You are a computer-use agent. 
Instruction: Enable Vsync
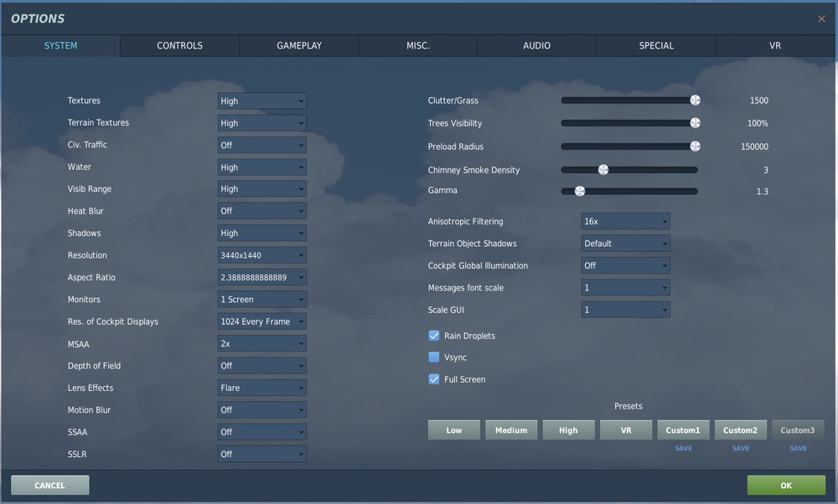(434, 357)
